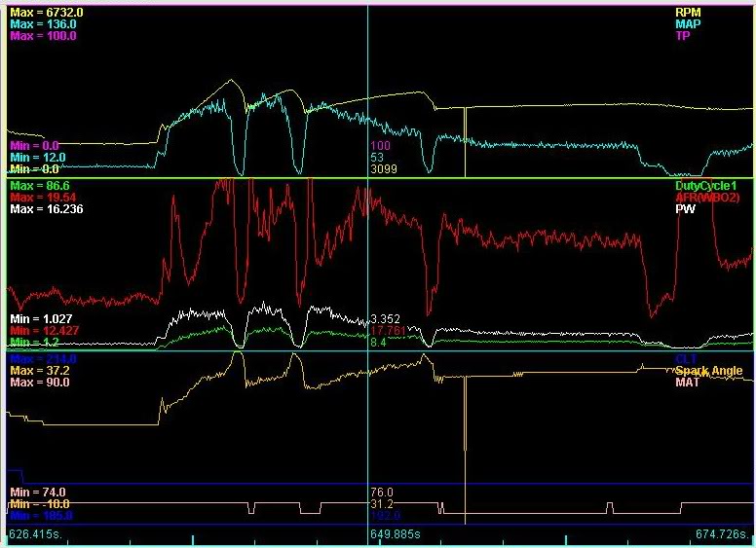Viewport: 756px width, 548px height.
Task: Click the MAT trace label
Action: pyautogui.click(x=687, y=383)
